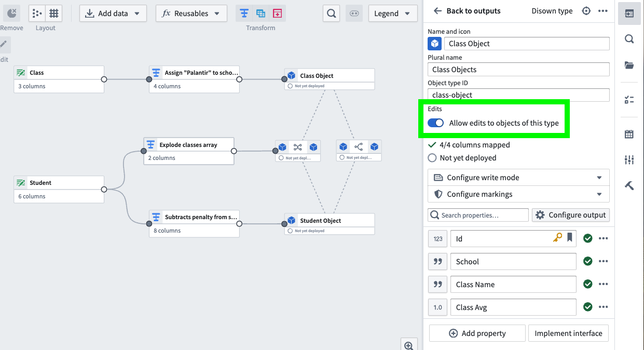Change the string type icon for School
The image size is (644, 350).
(x=438, y=262)
